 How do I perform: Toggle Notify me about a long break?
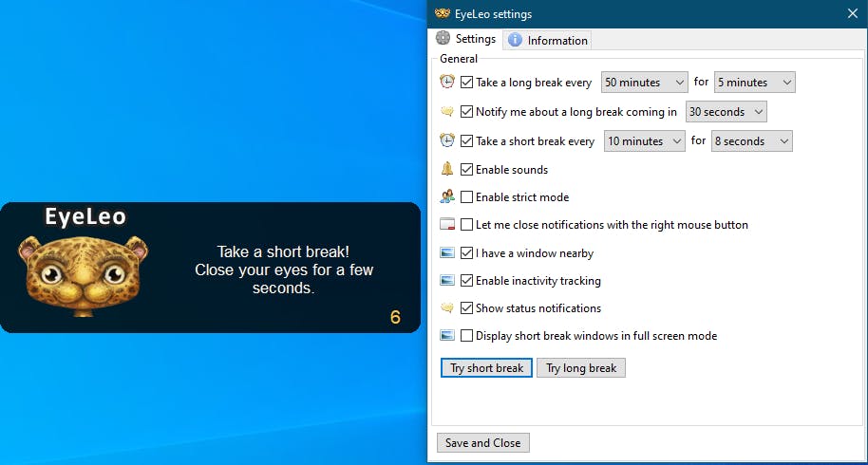click(x=466, y=112)
